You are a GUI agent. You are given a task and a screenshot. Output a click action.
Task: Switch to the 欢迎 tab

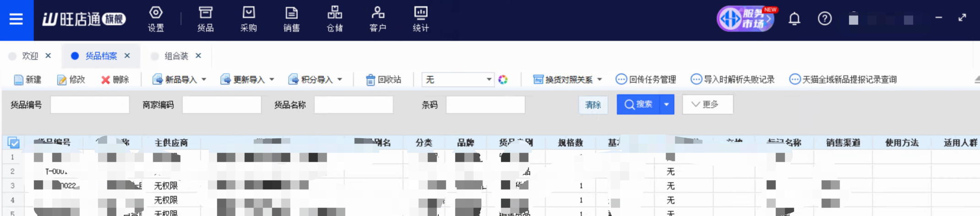pyautogui.click(x=30, y=56)
